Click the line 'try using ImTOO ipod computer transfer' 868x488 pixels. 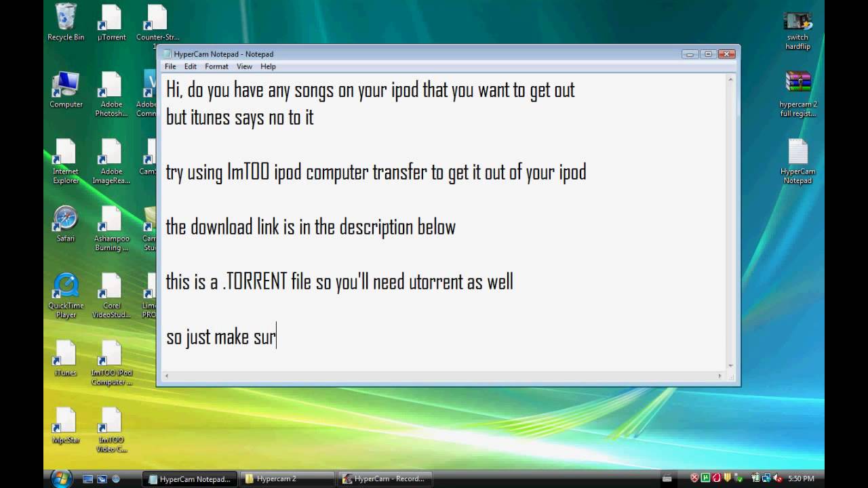(x=376, y=172)
